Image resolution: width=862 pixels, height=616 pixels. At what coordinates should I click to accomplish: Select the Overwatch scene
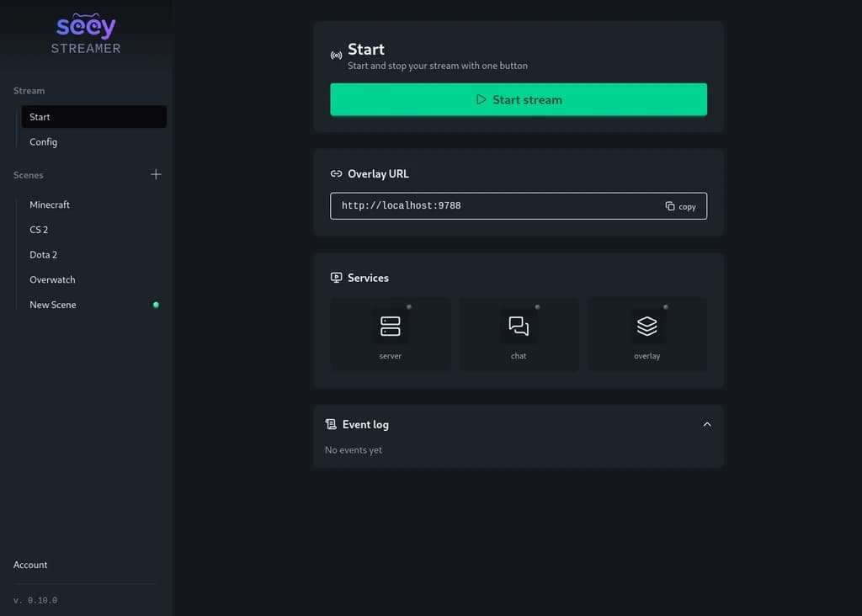click(94, 279)
